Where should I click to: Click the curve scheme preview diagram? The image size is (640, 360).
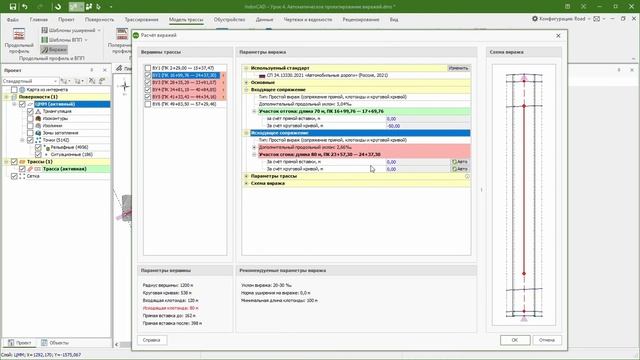(x=524, y=195)
